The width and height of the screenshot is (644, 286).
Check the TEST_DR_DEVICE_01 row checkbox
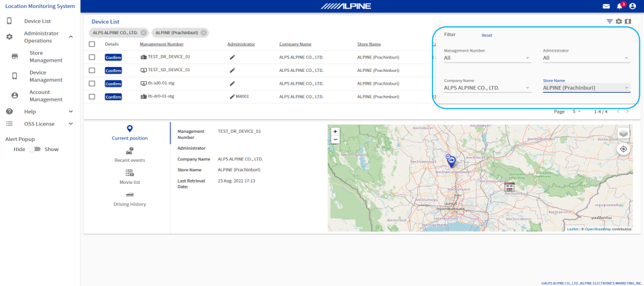(92, 57)
